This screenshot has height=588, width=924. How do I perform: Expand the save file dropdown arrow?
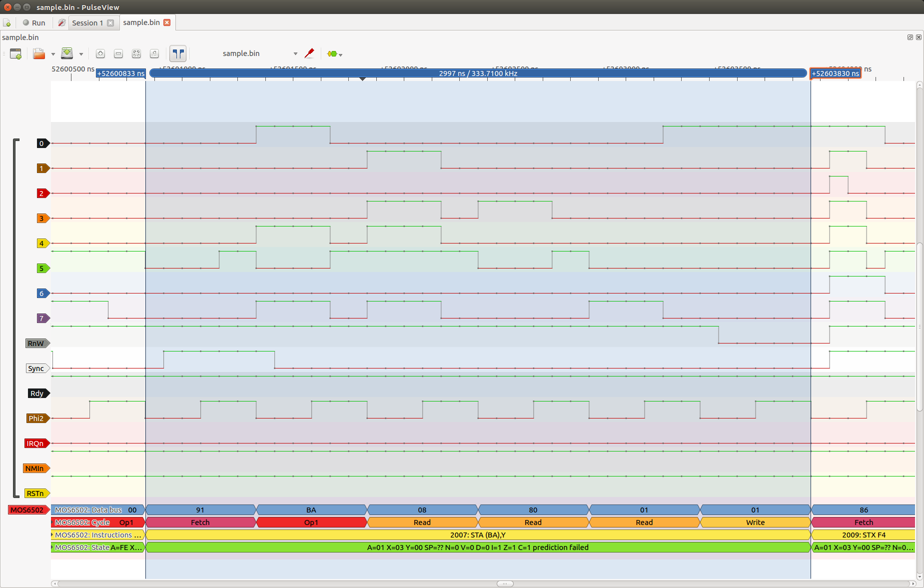click(81, 54)
